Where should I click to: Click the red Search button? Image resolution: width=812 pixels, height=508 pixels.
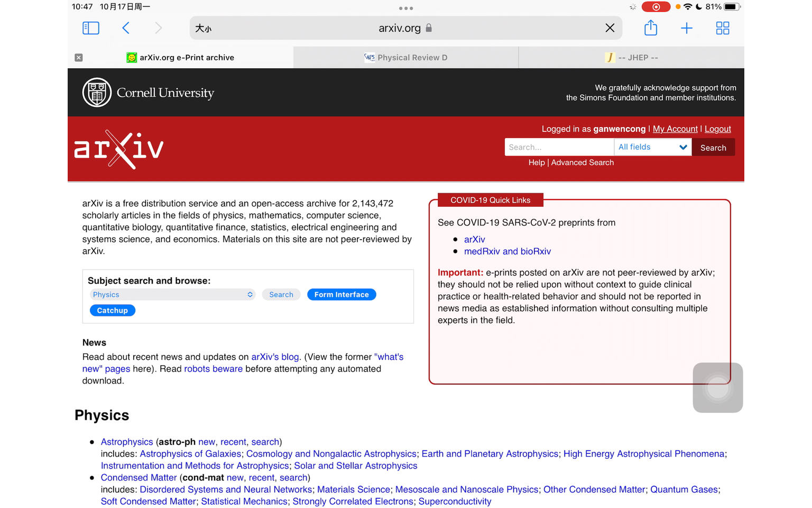(713, 148)
